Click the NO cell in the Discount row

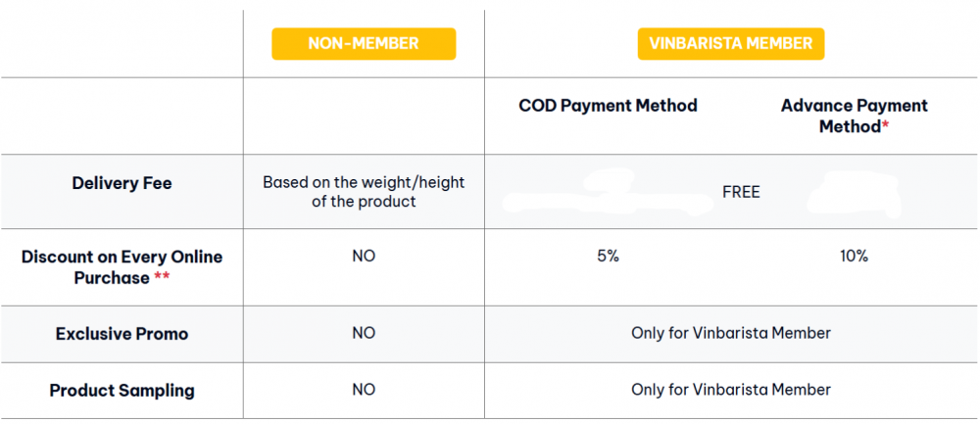click(364, 256)
